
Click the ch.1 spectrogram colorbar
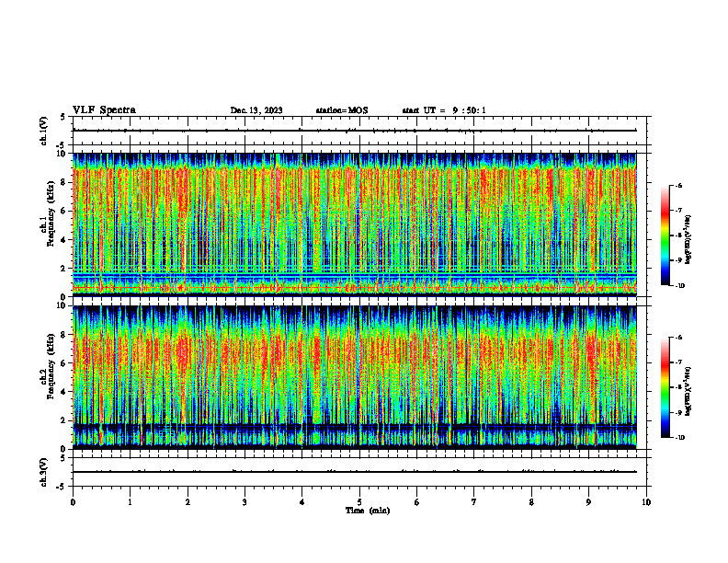point(665,236)
